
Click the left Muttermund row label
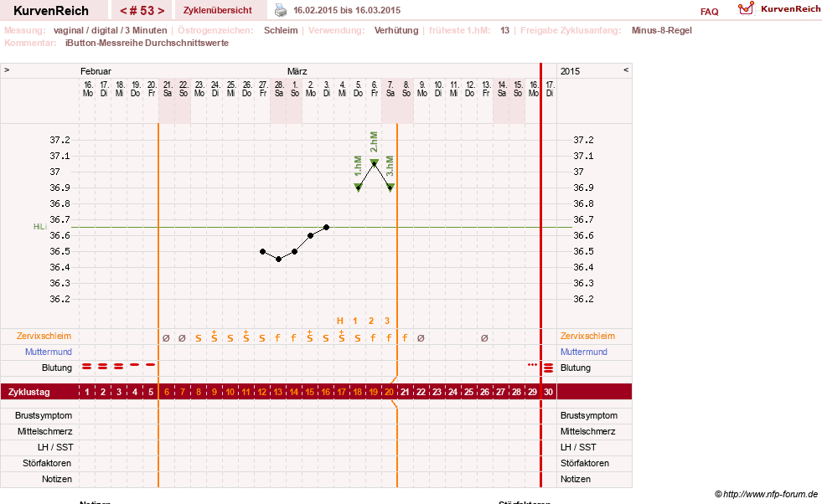(49, 352)
